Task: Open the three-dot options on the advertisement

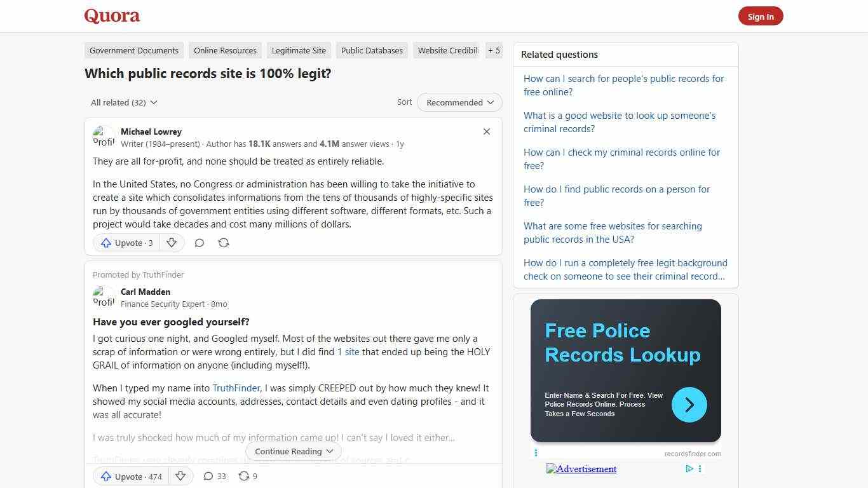Action: [700, 468]
